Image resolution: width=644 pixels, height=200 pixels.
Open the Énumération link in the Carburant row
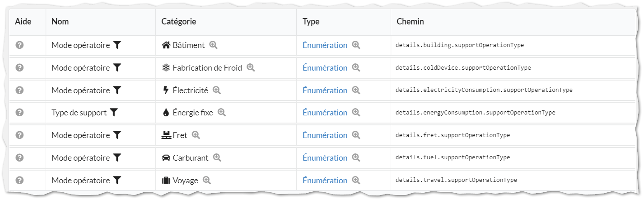325,158
